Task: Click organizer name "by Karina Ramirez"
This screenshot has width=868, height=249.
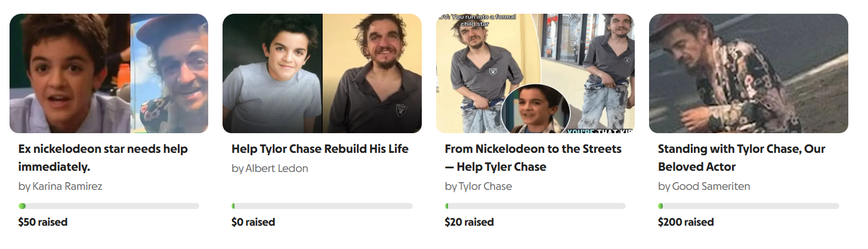Action: click(x=60, y=186)
